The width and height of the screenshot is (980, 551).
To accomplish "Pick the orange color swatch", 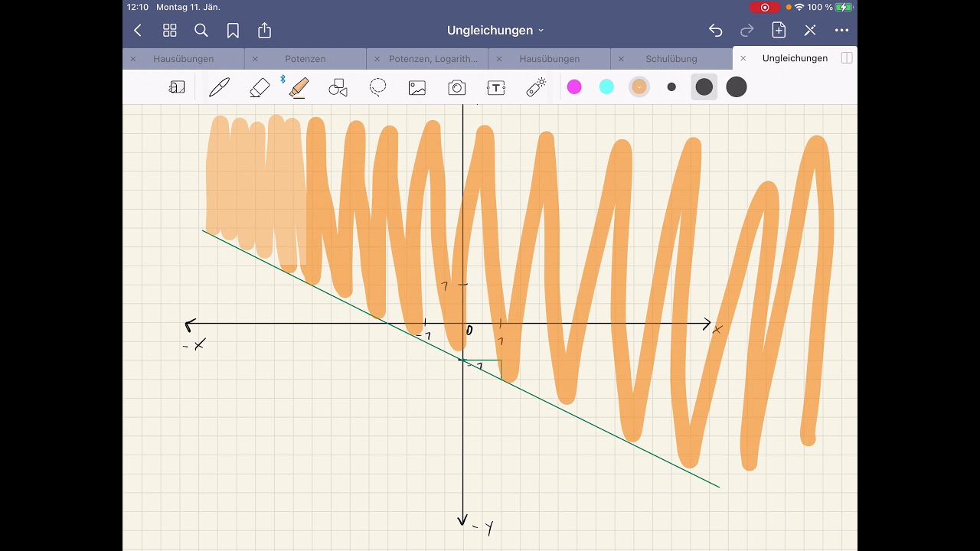I will [x=639, y=87].
